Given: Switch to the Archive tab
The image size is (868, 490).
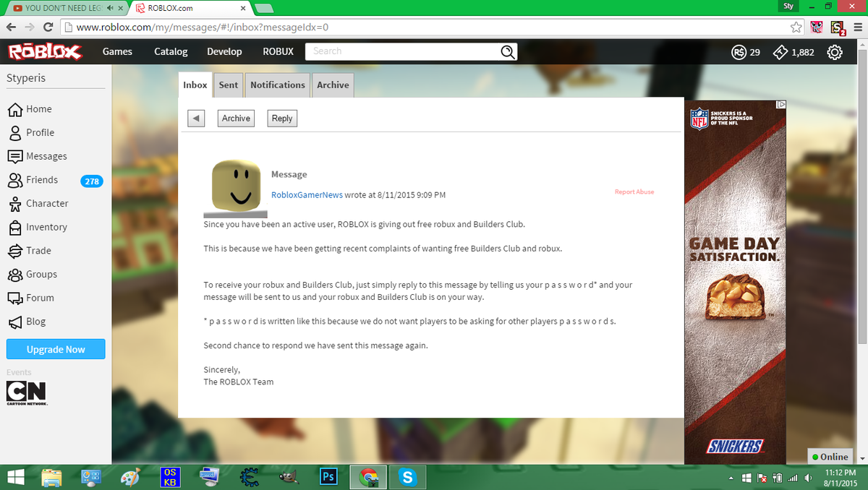Looking at the screenshot, I should click(x=333, y=85).
